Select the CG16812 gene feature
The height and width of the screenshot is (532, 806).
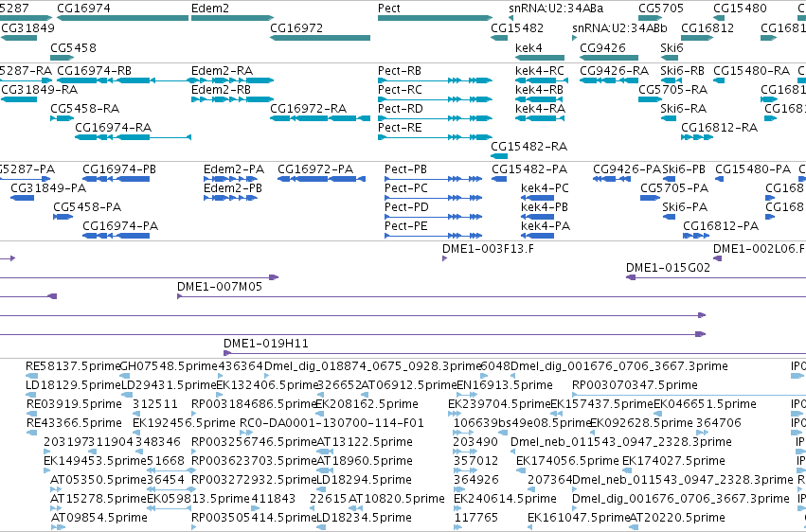pyautogui.click(x=697, y=38)
